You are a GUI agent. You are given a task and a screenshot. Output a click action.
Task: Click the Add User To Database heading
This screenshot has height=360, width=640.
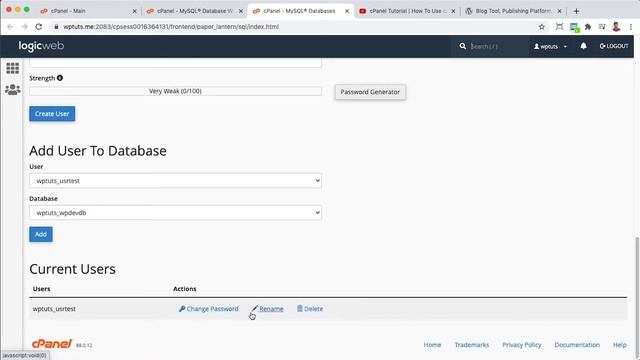click(98, 151)
